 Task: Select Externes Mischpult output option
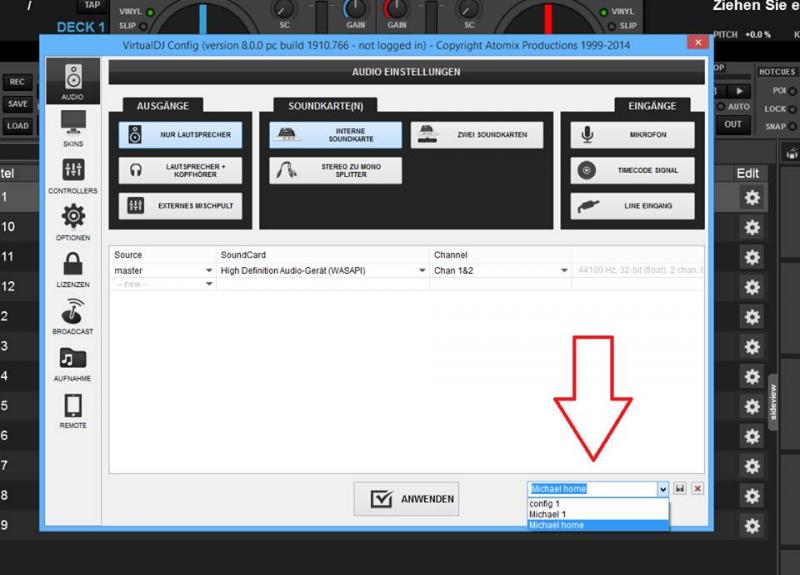pos(180,206)
